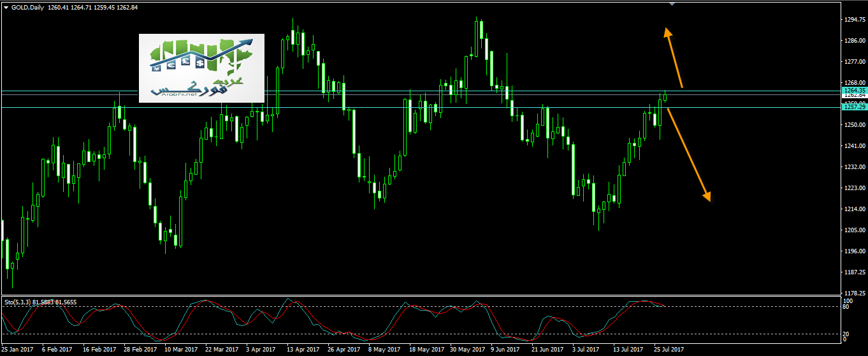This screenshot has height=356, width=868.
Task: Click the gray chart shift marker triangle
Action: click(672, 4)
